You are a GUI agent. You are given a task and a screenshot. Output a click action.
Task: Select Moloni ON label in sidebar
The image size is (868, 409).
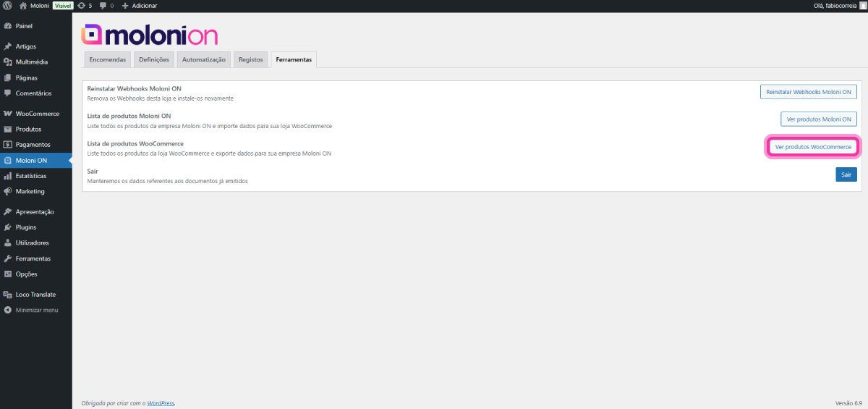[31, 161]
